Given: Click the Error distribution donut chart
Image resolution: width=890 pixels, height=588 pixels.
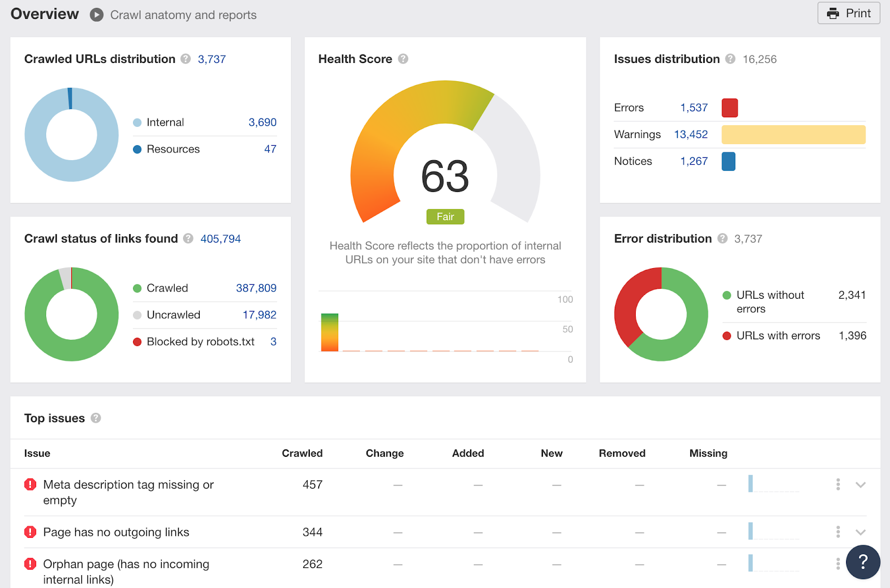Looking at the screenshot, I should [x=661, y=314].
